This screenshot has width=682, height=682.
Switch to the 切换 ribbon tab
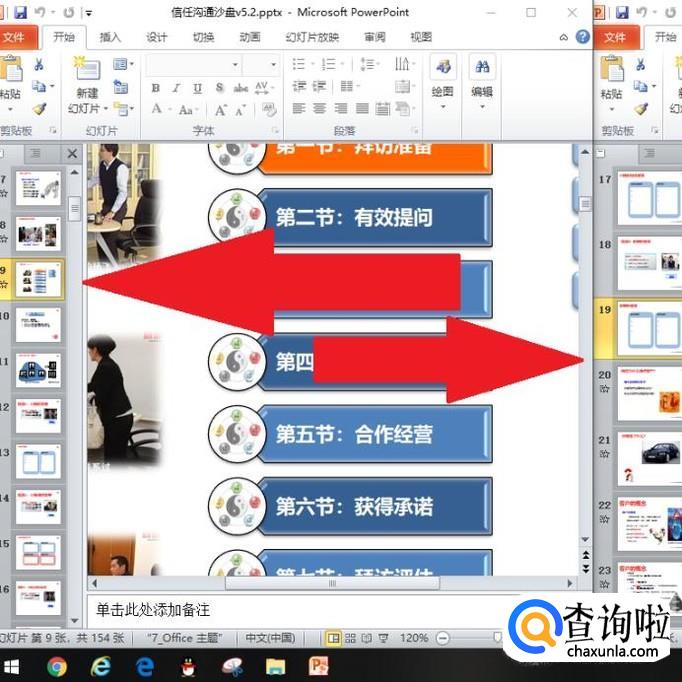coord(204,37)
